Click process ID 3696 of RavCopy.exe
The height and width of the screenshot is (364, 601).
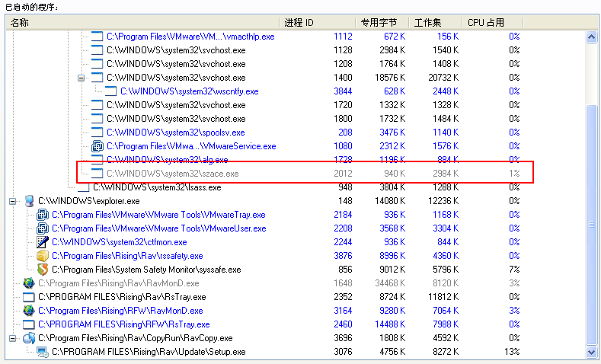click(x=343, y=338)
